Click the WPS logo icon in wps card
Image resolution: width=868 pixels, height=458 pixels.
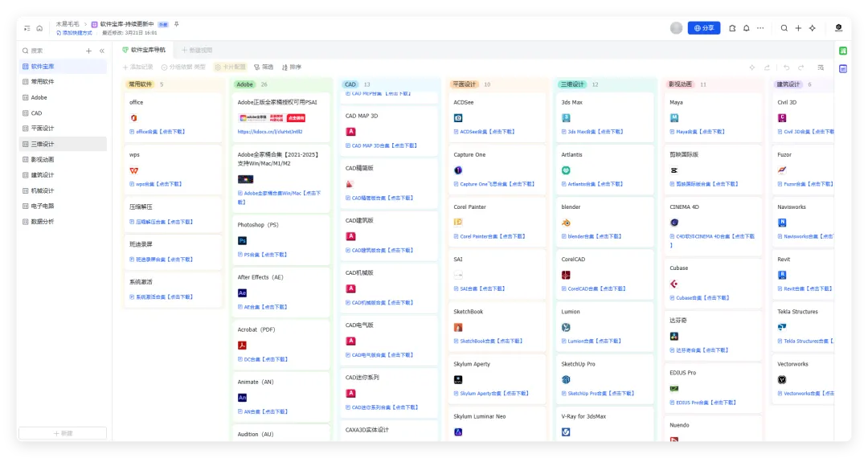[134, 170]
